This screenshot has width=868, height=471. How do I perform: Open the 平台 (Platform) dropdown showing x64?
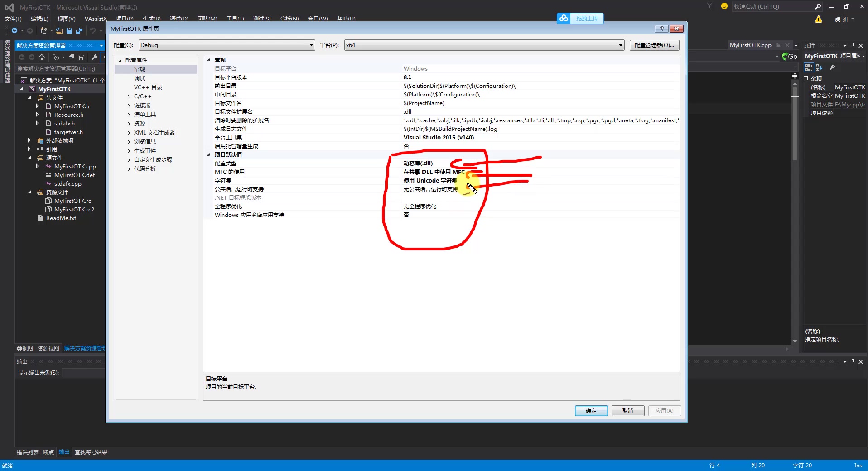(x=620, y=45)
